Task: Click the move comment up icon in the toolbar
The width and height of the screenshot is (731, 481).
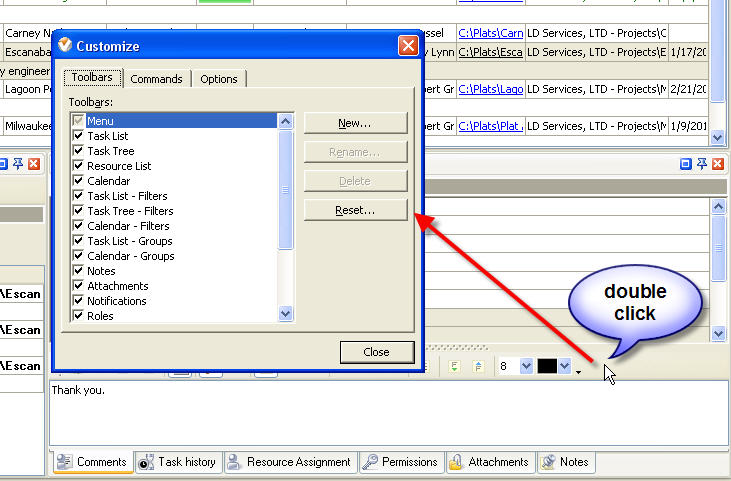Action: tap(478, 367)
